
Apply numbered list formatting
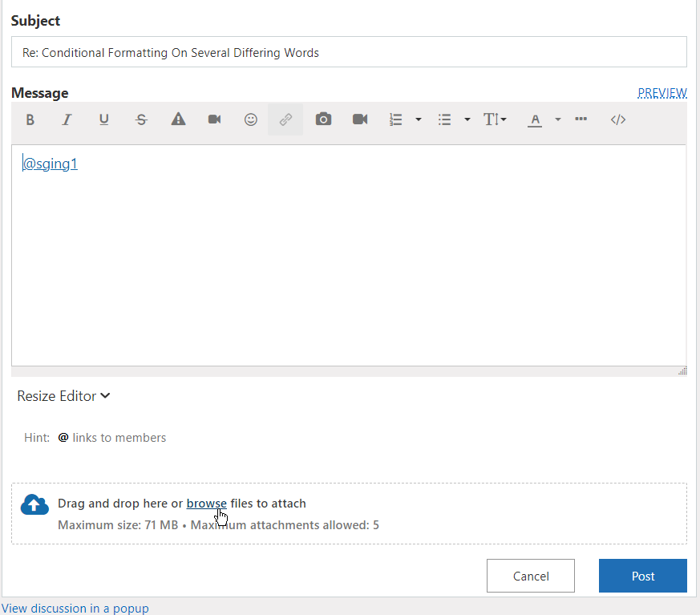click(x=395, y=119)
